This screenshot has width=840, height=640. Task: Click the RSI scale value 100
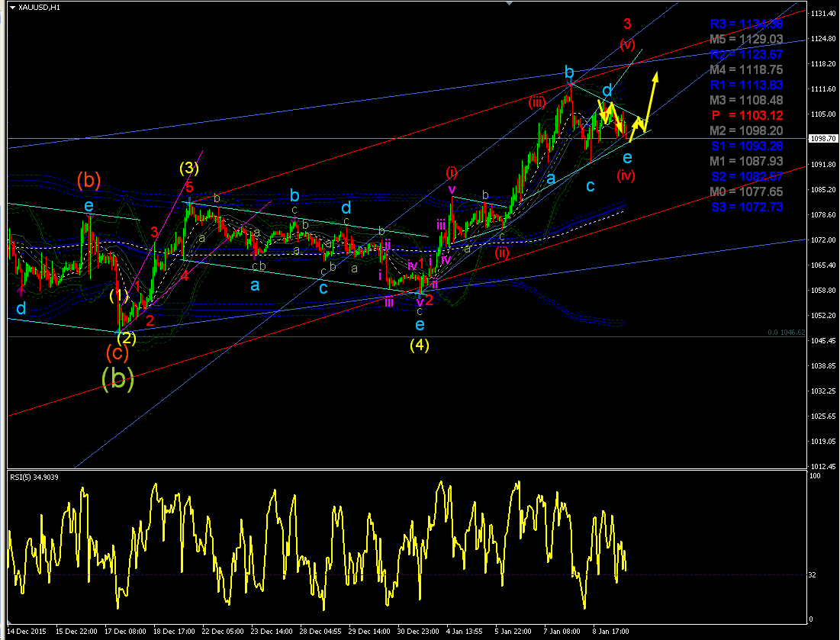(x=815, y=475)
